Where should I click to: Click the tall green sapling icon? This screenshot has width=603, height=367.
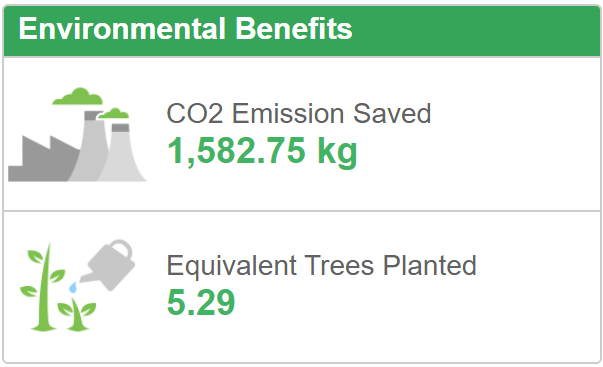point(43,287)
